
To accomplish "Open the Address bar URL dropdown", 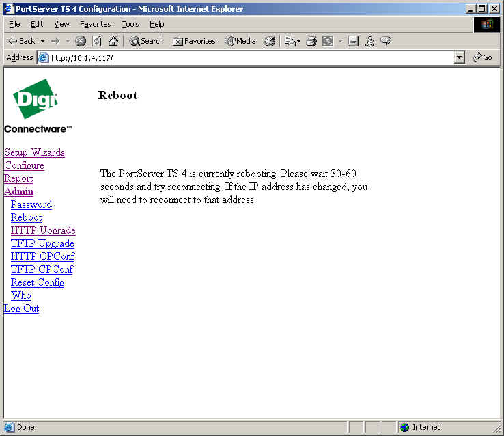I will pyautogui.click(x=459, y=58).
